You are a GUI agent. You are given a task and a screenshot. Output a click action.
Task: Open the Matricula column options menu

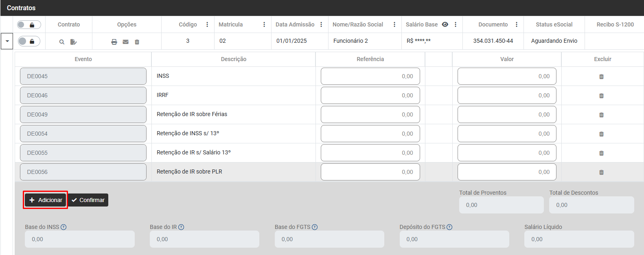coord(264,24)
